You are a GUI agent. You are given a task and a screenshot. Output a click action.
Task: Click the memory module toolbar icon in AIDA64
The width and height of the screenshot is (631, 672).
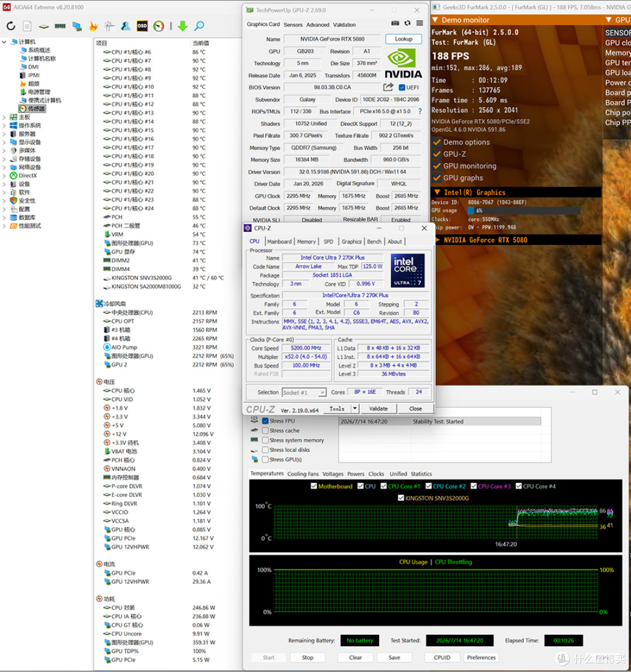(x=60, y=26)
